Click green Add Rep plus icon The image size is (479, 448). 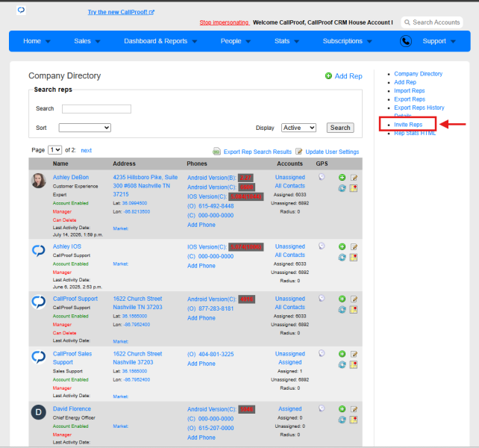pyautogui.click(x=328, y=76)
